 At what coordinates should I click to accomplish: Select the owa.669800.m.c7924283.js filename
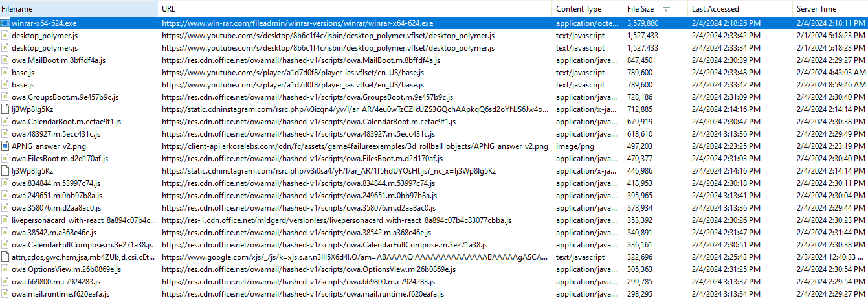click(x=56, y=281)
